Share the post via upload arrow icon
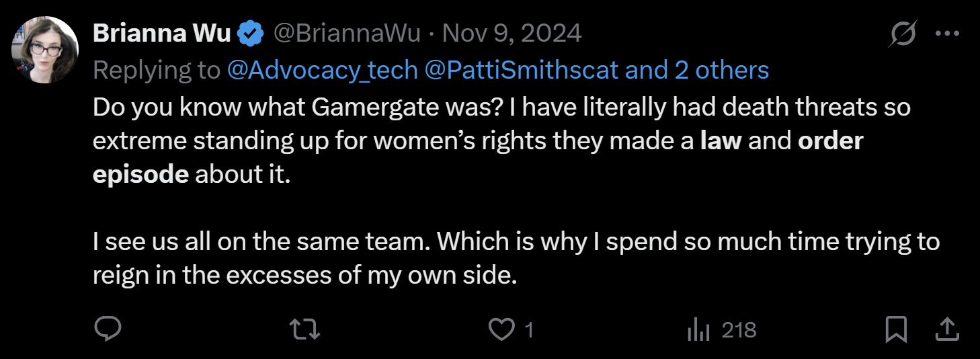980x359 pixels. click(x=946, y=329)
